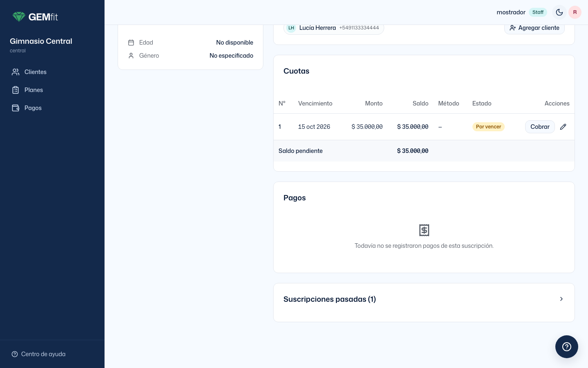The width and height of the screenshot is (588, 368).
Task: Click the receipt icon in Pagos
Action: pos(424,230)
